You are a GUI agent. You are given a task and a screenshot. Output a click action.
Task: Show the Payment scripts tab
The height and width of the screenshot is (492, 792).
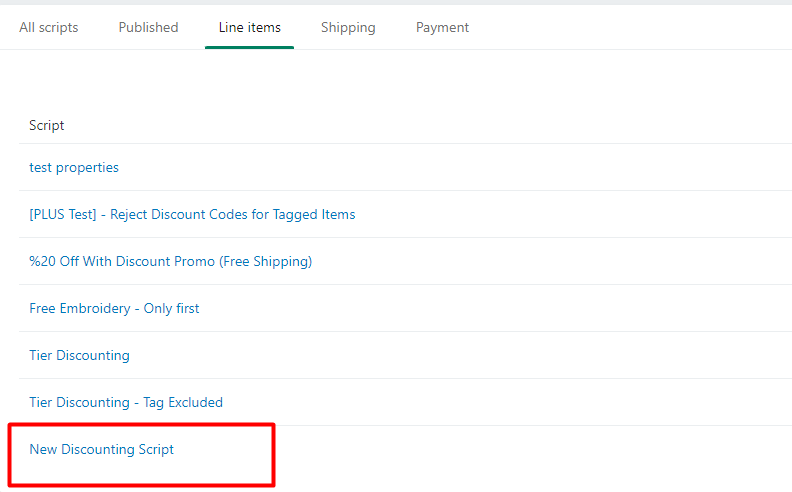442,27
